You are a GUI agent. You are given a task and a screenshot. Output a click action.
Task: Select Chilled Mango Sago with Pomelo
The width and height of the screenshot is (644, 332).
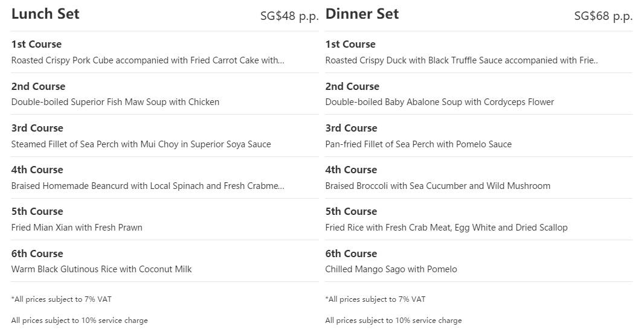391,269
